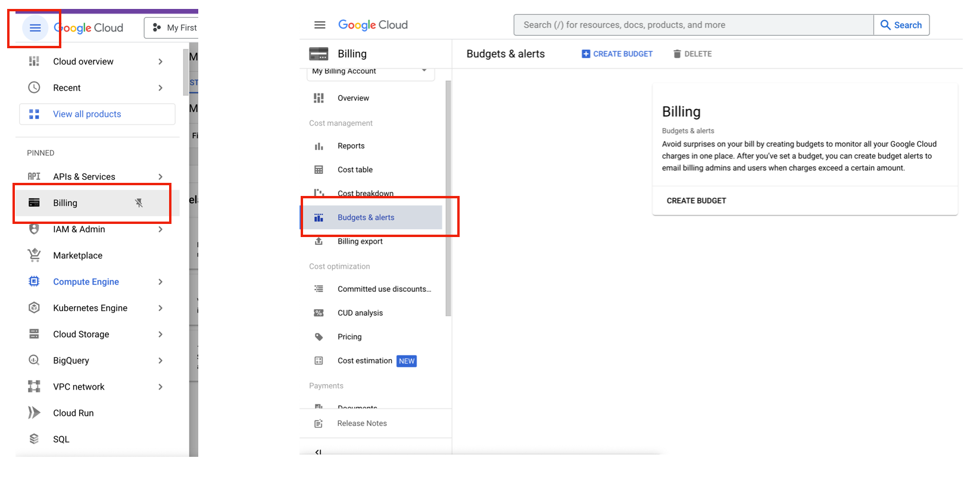Click the BigQuery icon
Viewport: 980px width, 486px height.
click(x=35, y=360)
